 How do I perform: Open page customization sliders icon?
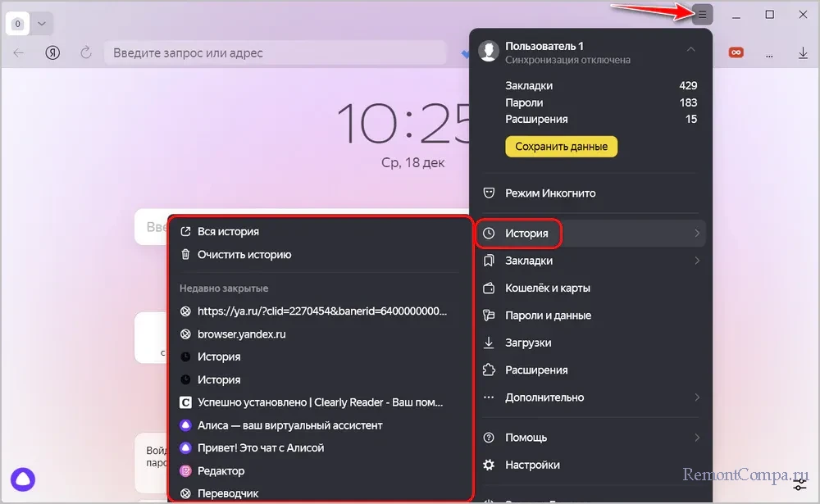click(x=799, y=486)
